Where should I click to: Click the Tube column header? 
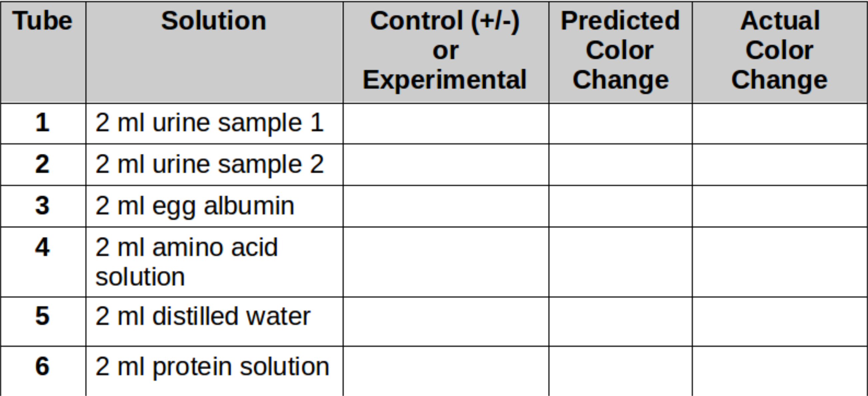pyautogui.click(x=42, y=21)
